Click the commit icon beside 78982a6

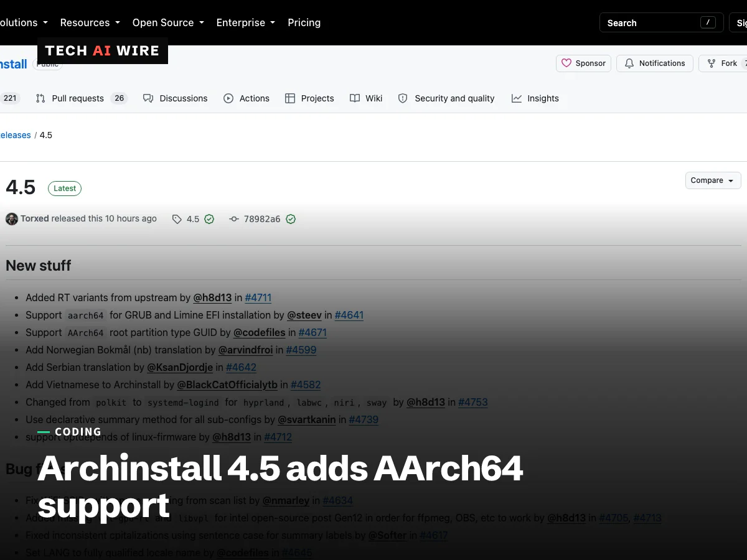click(x=234, y=219)
